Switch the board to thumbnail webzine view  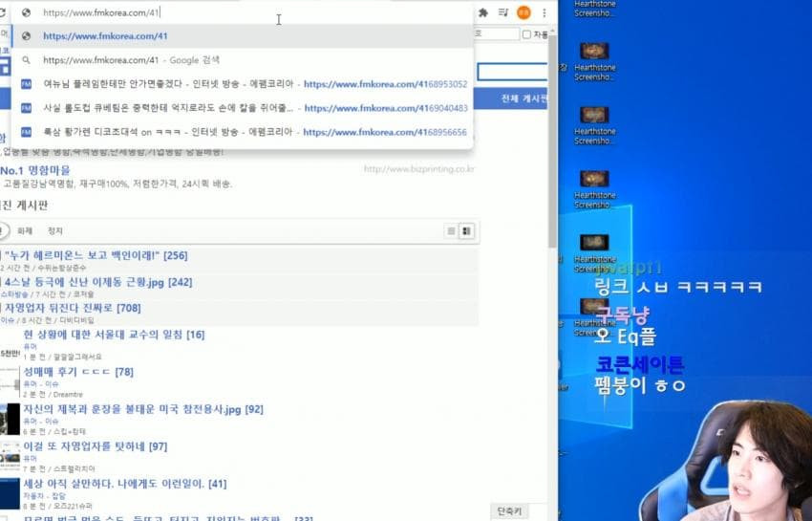pos(466,231)
